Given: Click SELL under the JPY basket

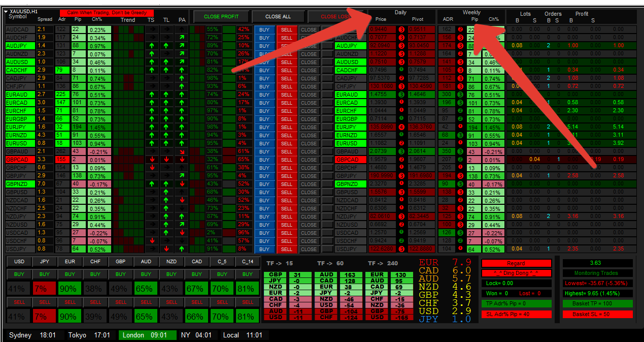Looking at the screenshot, I should [45, 302].
